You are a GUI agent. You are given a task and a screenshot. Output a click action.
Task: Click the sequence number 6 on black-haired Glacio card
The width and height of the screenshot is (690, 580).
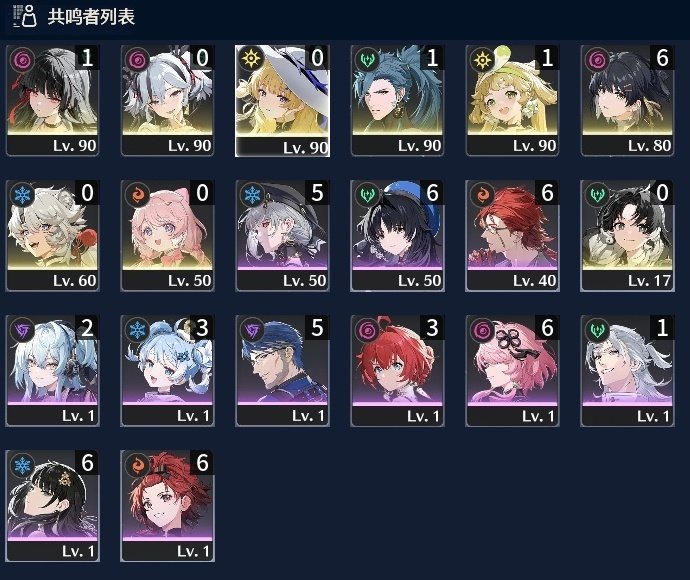(x=87, y=463)
